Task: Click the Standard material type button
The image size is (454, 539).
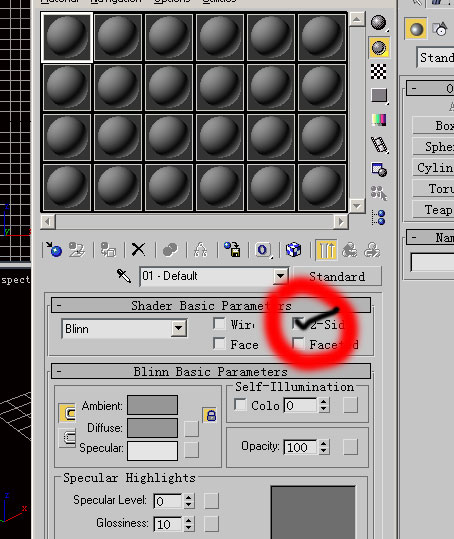Action: point(337,276)
